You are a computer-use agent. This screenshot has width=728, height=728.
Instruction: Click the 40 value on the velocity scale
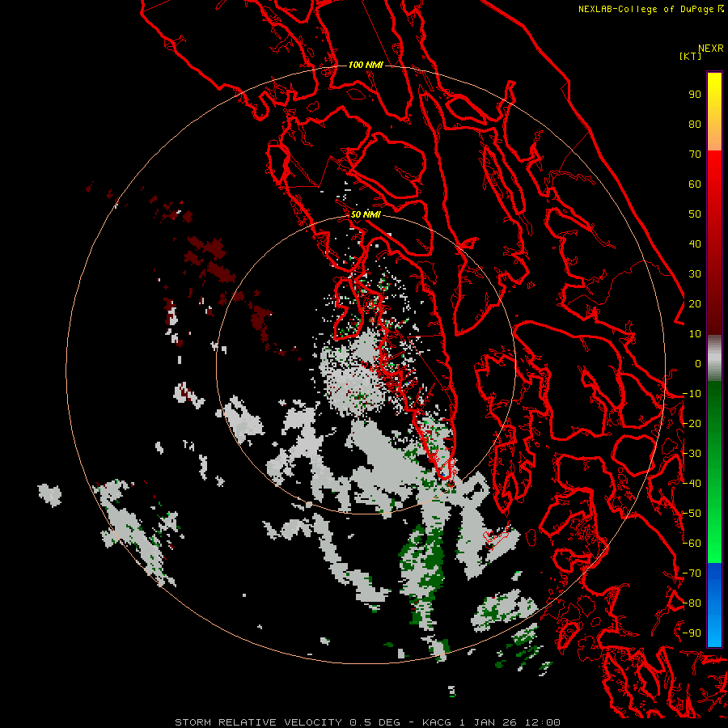(x=695, y=244)
